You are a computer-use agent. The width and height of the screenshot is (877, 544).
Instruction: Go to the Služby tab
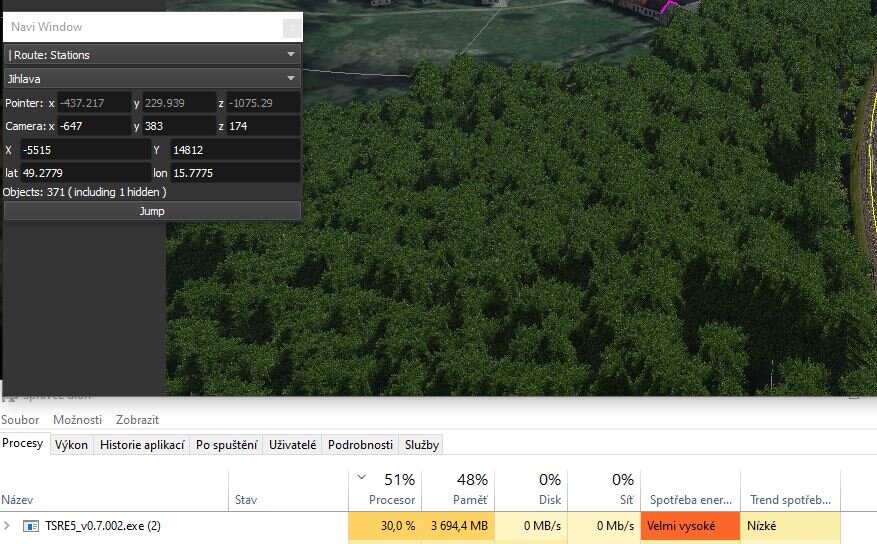pyautogui.click(x=422, y=445)
